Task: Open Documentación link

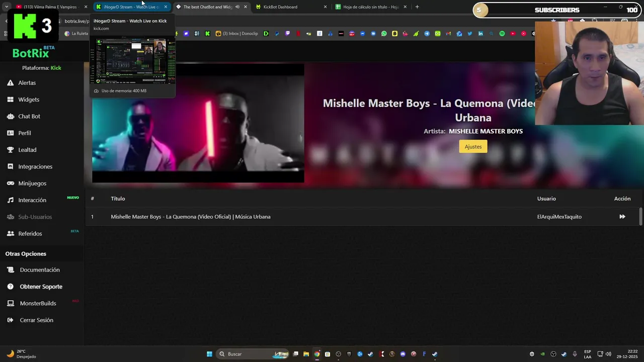Action: click(x=39, y=270)
